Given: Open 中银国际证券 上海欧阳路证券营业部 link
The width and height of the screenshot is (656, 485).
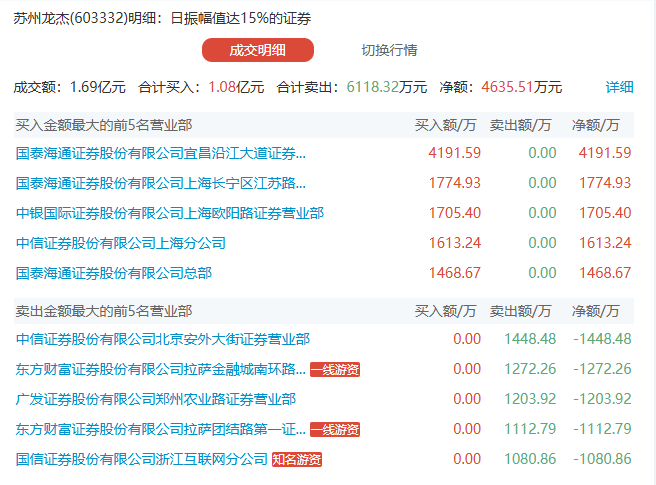Looking at the screenshot, I should pyautogui.click(x=170, y=213).
